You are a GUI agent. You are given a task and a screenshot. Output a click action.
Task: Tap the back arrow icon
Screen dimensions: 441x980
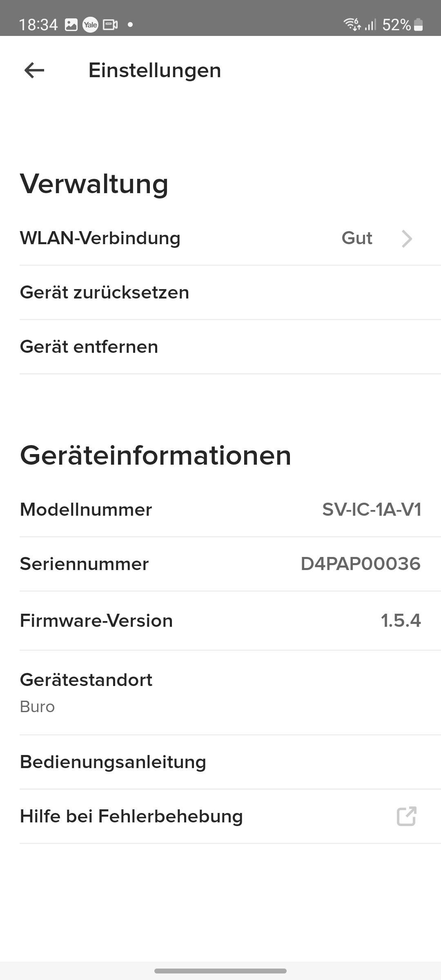tap(34, 70)
